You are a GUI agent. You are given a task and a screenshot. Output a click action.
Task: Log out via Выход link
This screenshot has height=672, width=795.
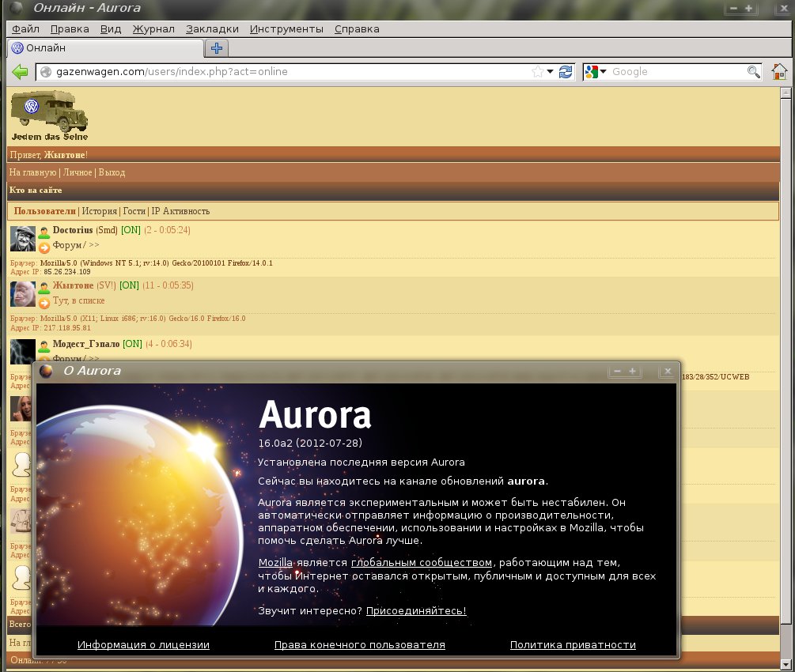click(112, 172)
